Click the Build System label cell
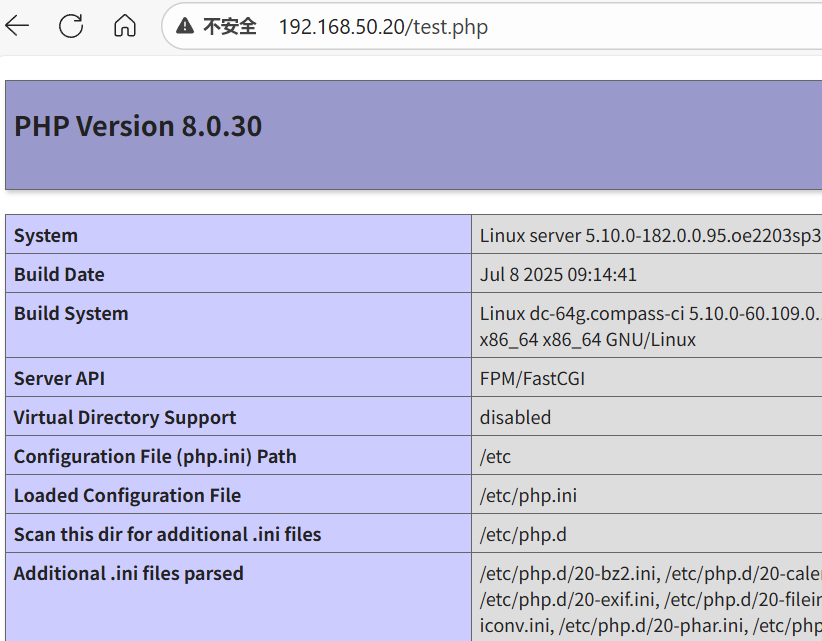 pos(71,314)
